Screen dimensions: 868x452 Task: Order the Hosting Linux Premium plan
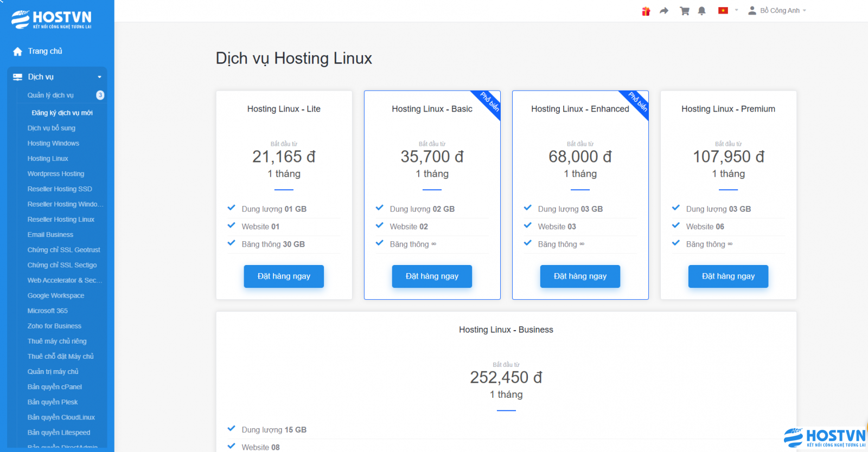(728, 276)
